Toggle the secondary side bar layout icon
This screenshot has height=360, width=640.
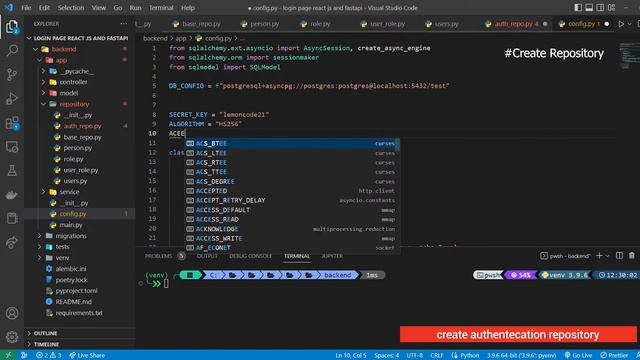600,8
